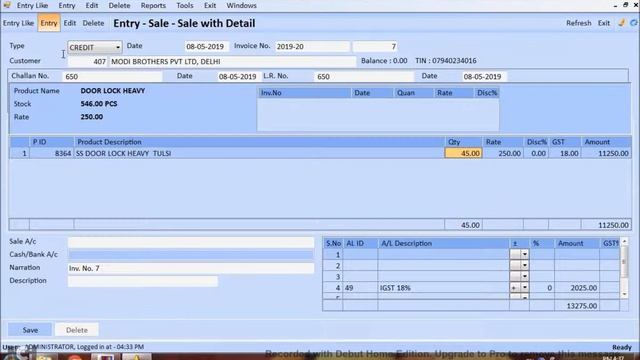Click the Refresh toolbar button
This screenshot has width=640, height=360.
pyautogui.click(x=578, y=23)
